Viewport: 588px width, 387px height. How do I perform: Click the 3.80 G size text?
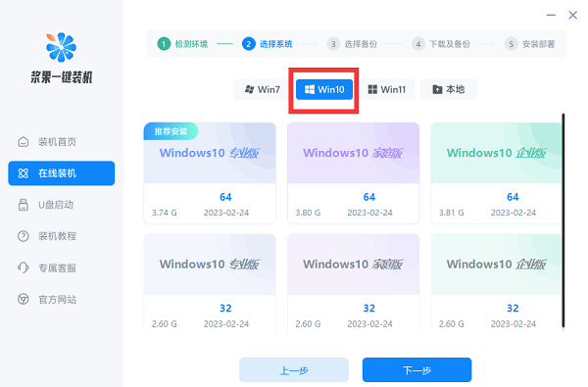(x=308, y=213)
